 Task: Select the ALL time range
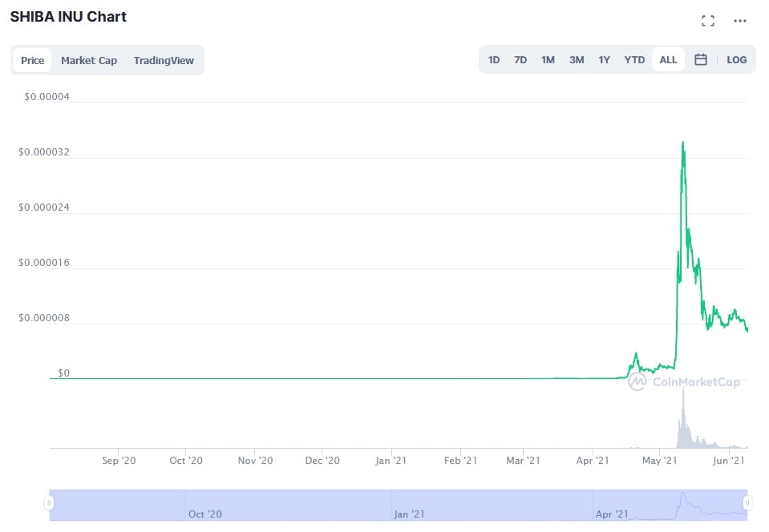coord(668,60)
